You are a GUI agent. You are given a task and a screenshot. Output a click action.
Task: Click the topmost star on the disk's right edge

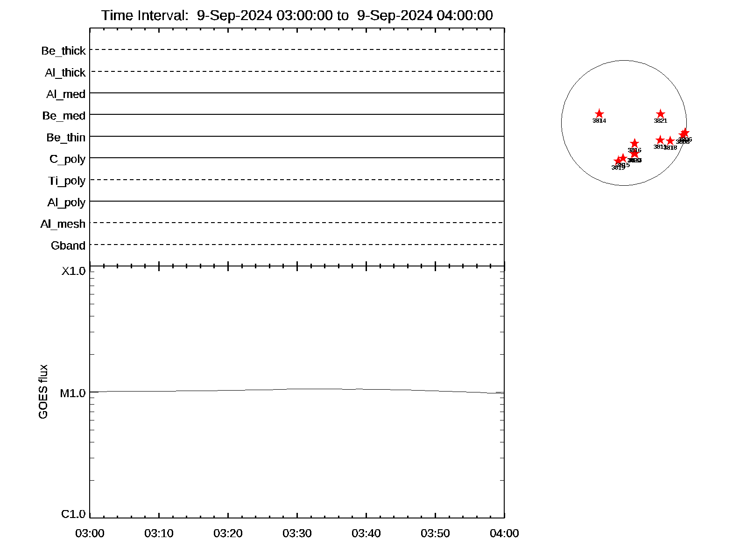(685, 133)
